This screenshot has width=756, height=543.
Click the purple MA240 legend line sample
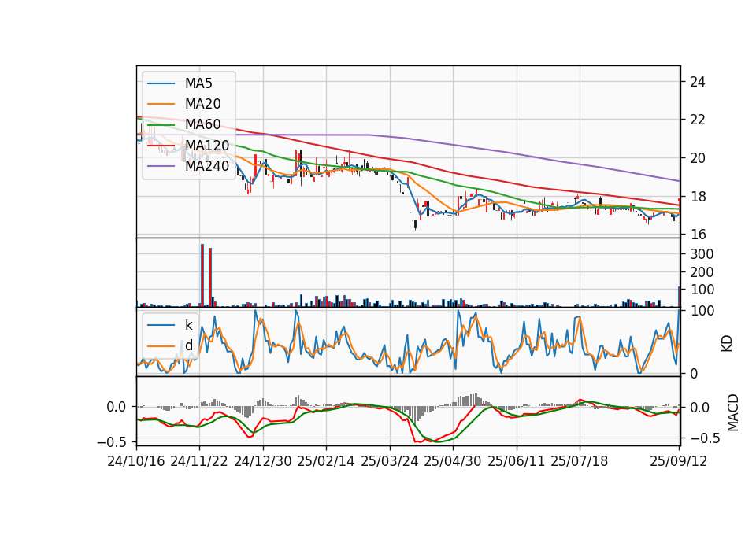tap(161, 166)
